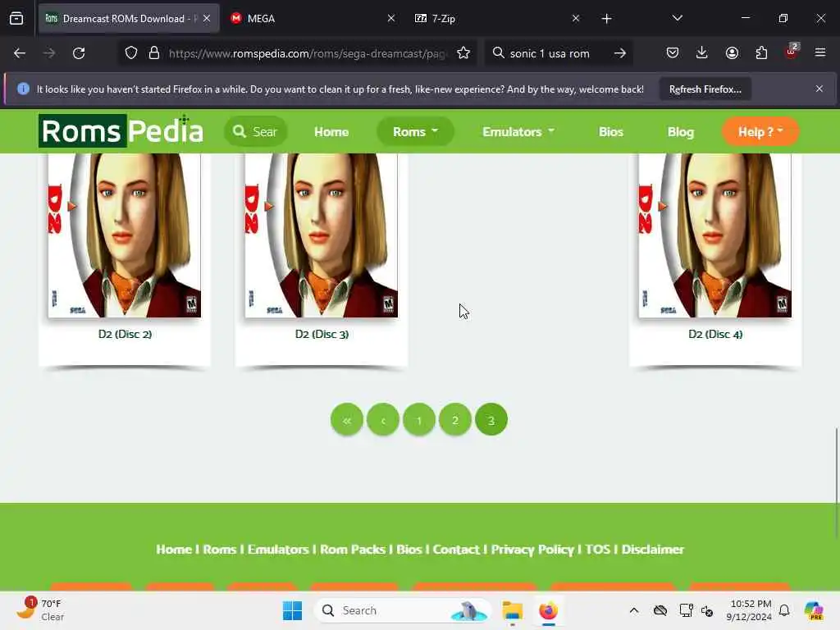Image resolution: width=840 pixels, height=630 pixels.
Task: Open Bios in the navigation bar
Action: click(610, 132)
